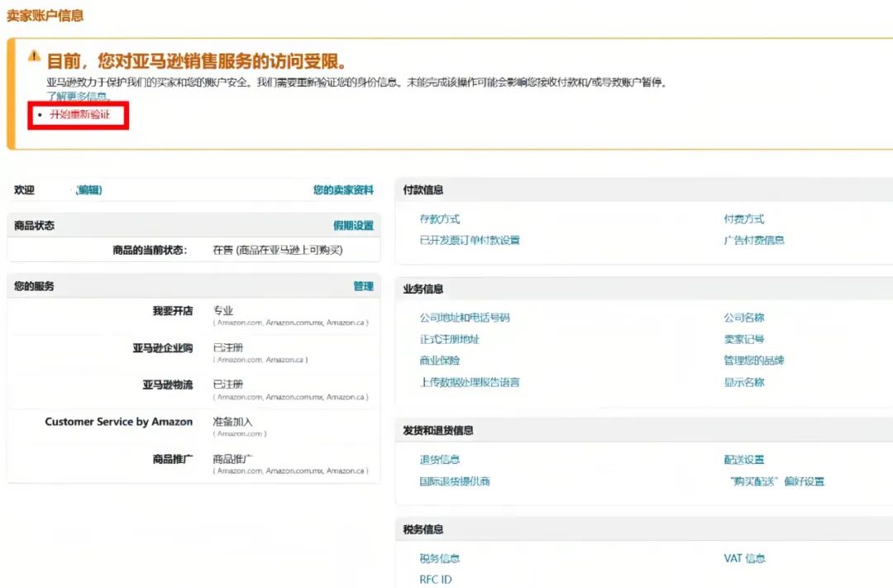The image size is (893, 588).
Task: Click 已注册 value for 亚马逊企业购
Action: (228, 347)
